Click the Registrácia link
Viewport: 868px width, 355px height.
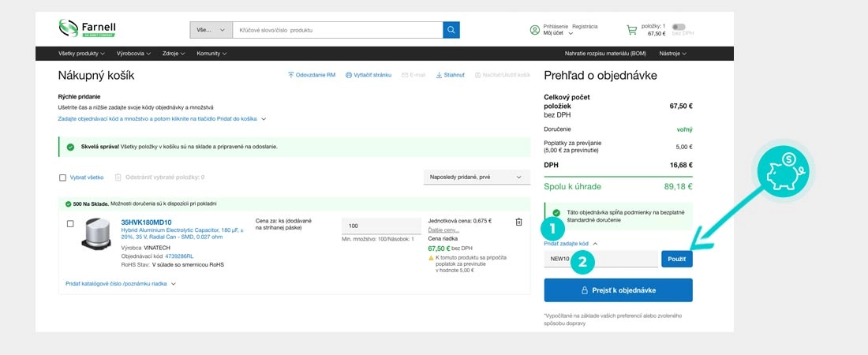click(585, 27)
